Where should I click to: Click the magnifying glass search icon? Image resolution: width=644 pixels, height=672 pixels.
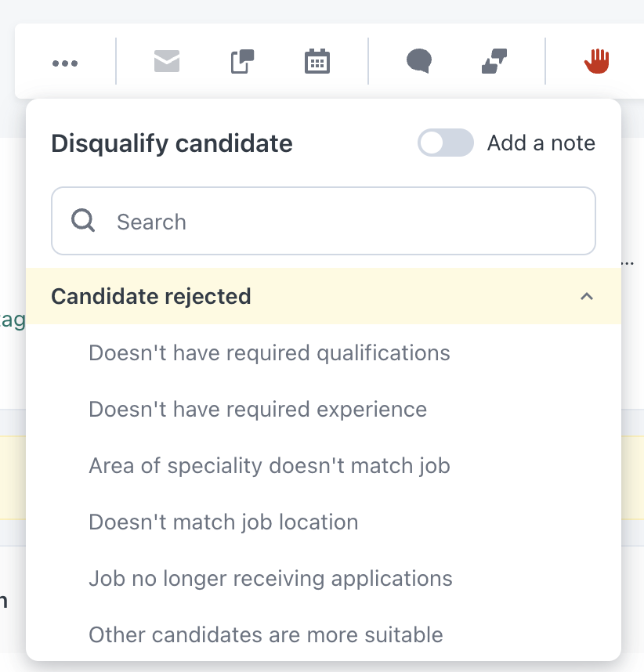[x=83, y=221]
